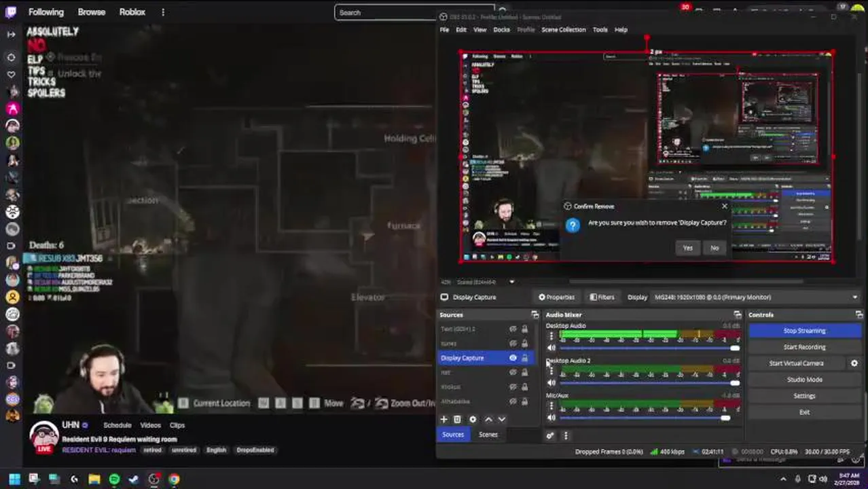
Task: Open UHN channel Schedule link
Action: (117, 425)
